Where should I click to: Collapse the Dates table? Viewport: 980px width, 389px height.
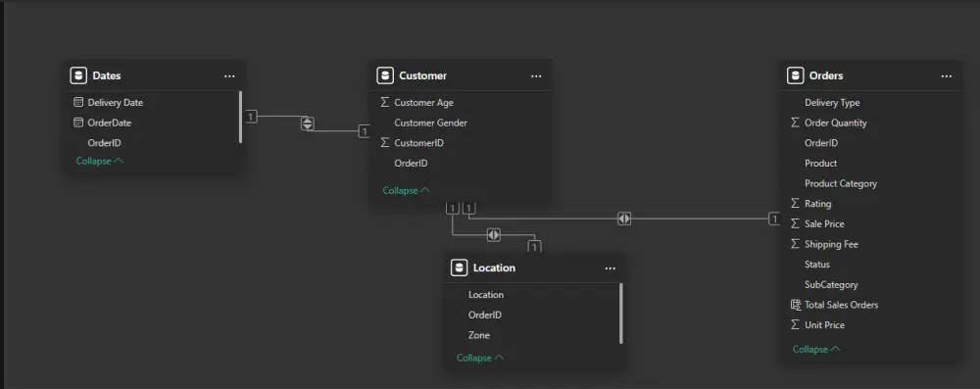99,161
